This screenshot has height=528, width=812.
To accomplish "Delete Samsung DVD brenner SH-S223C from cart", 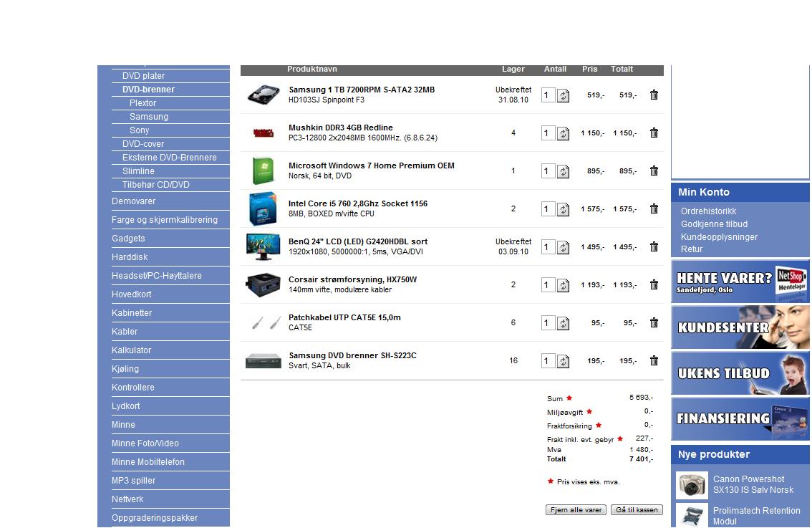I will click(x=654, y=360).
